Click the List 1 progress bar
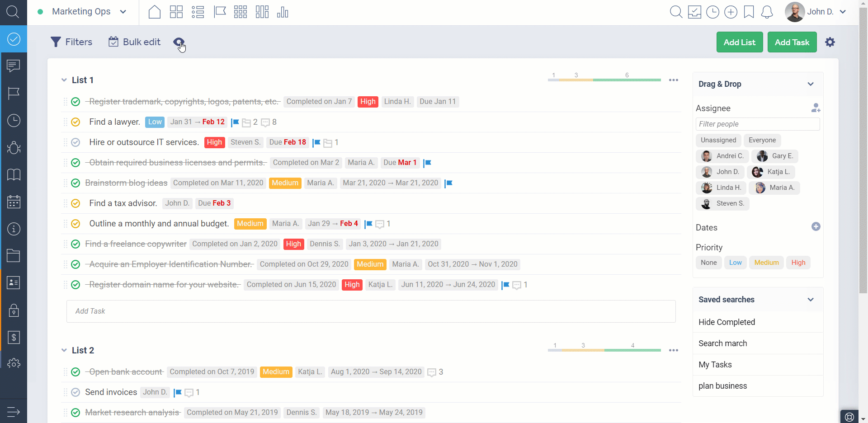 pyautogui.click(x=604, y=80)
